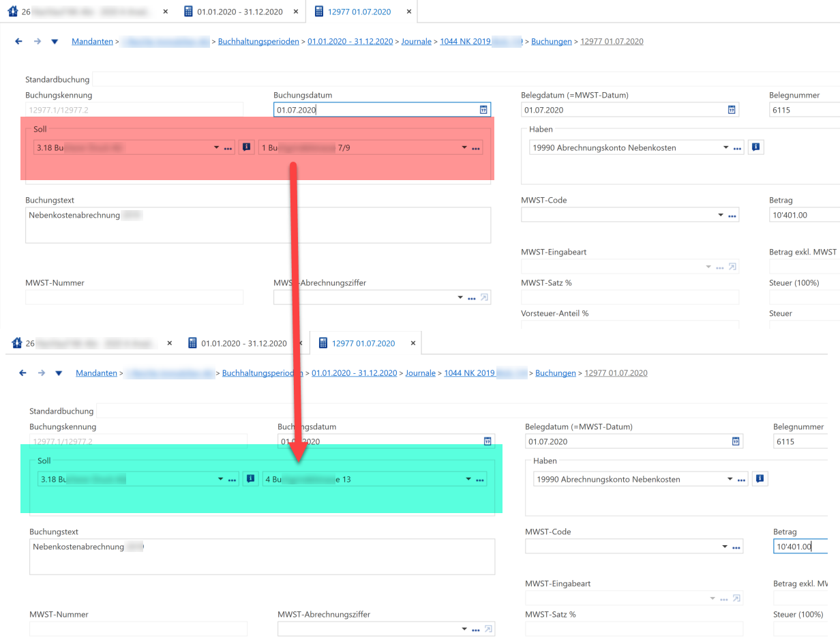Open navigation history dropdown arrow, upper window
Viewport: 840px width, 640px height.
55,42
